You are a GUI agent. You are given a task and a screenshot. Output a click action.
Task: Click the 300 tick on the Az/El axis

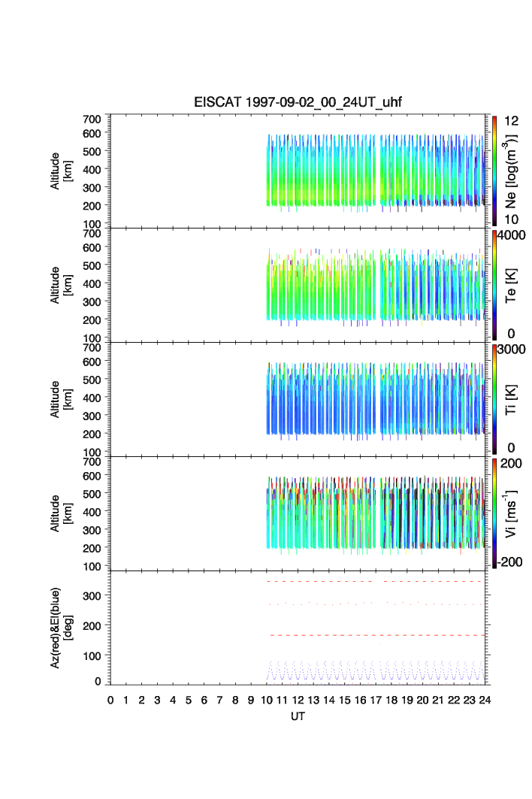click(92, 596)
